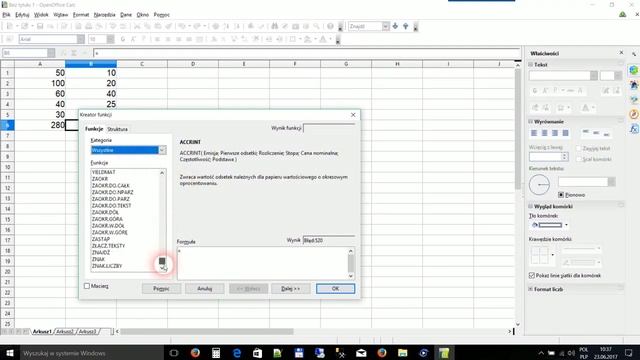
Task: Toggle Scal komórki checkbox
Action: pos(579,159)
